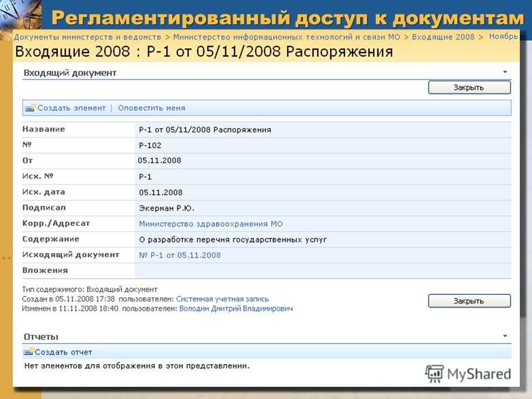The width and height of the screenshot is (532, 399).
Task: Click the Создать отчет icon
Action: (x=29, y=351)
